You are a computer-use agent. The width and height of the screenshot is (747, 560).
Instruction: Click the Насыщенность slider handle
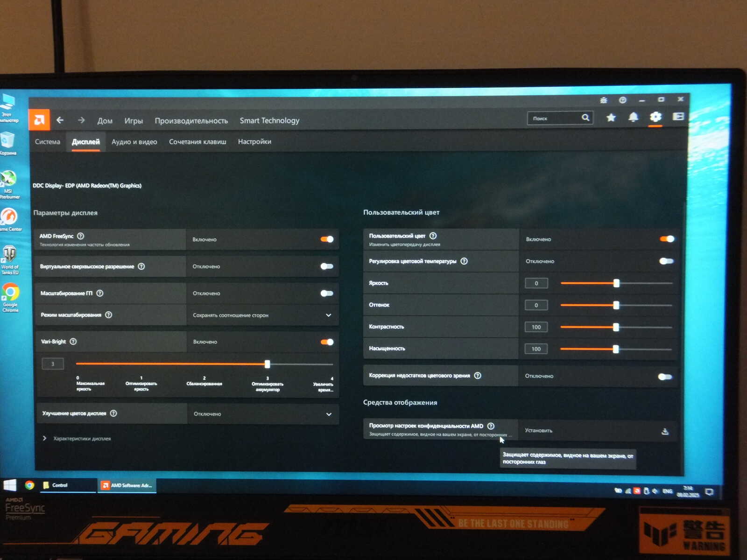click(616, 349)
